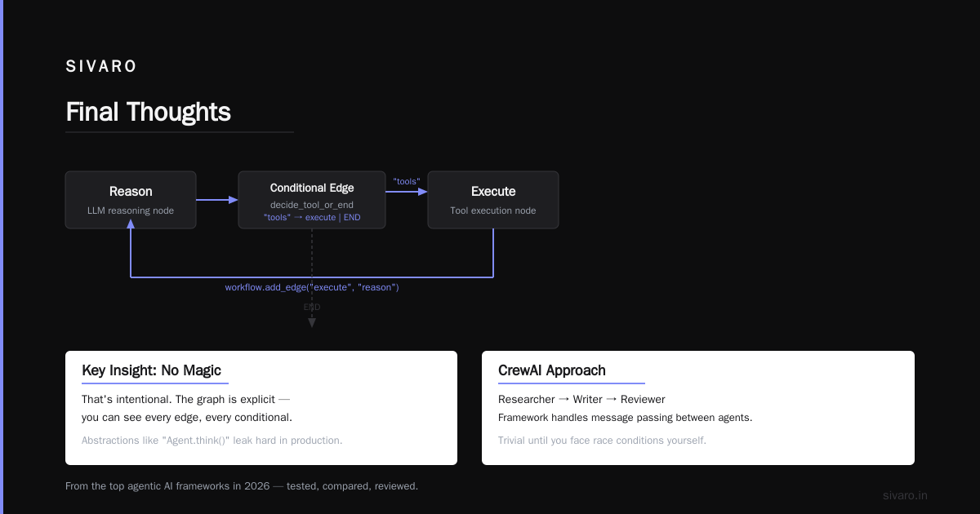Click the Reason node box
This screenshot has height=514, width=980.
coord(131,200)
